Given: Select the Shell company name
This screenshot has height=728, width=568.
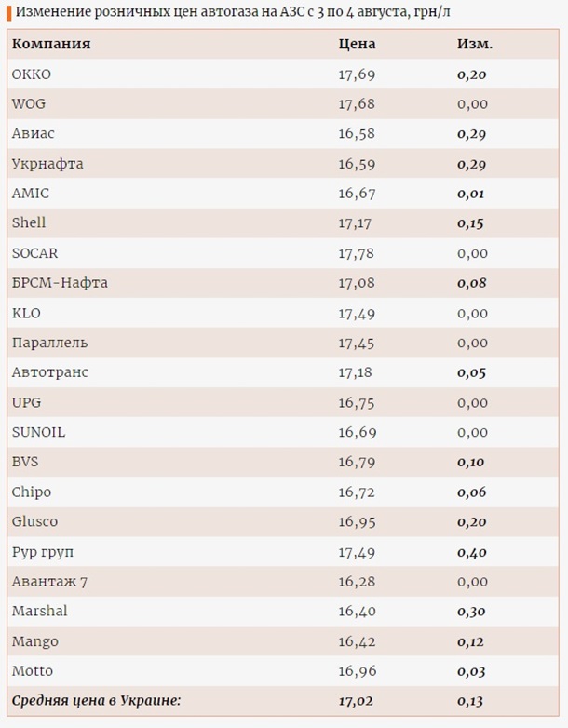Looking at the screenshot, I should [29, 223].
